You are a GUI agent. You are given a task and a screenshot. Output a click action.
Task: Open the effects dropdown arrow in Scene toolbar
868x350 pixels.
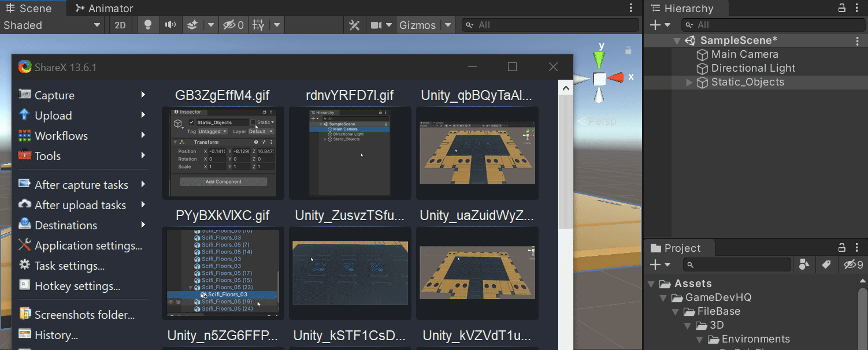211,25
